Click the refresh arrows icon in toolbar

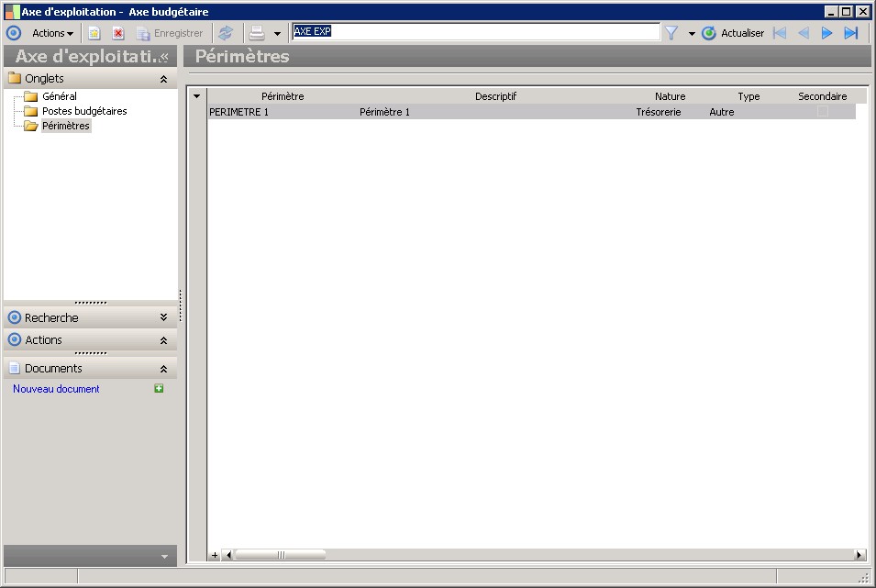226,33
